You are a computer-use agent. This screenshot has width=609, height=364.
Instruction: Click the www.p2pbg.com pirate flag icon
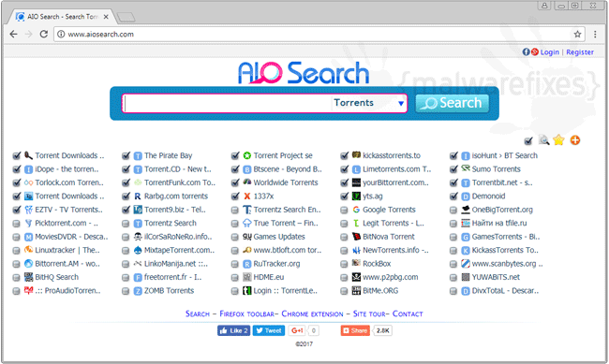356,277
